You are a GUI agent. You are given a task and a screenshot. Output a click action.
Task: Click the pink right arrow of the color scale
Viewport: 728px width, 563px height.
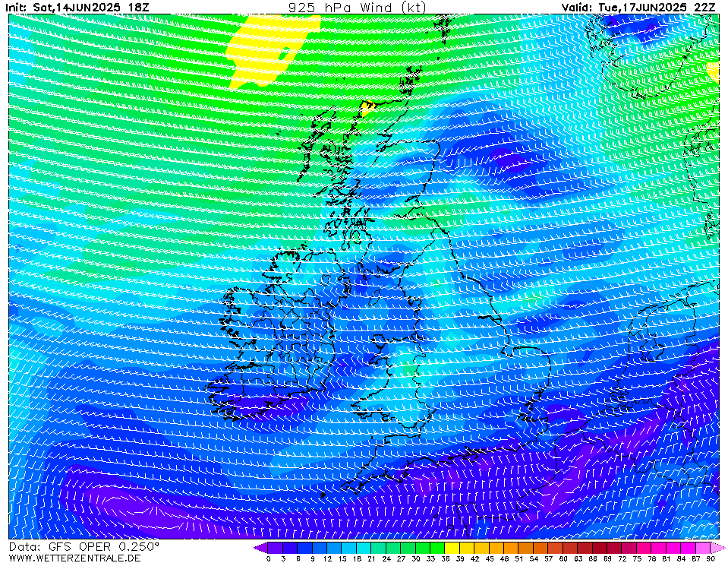coord(717,547)
